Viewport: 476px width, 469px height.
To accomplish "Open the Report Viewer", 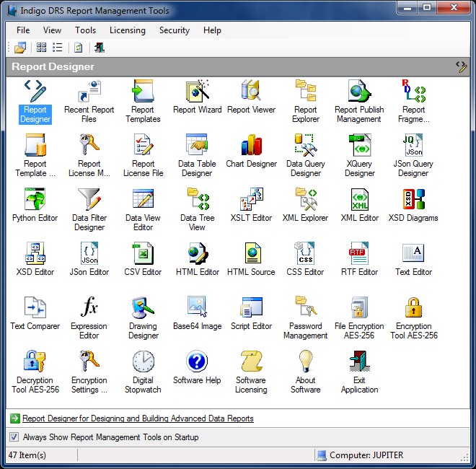I will 251,97.
